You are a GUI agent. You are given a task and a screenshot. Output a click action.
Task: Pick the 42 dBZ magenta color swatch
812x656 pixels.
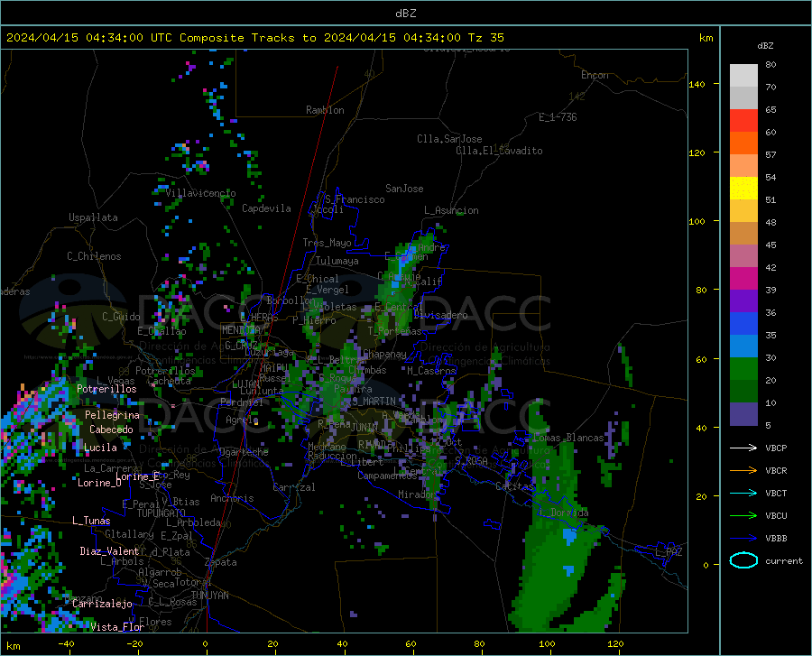tap(743, 279)
